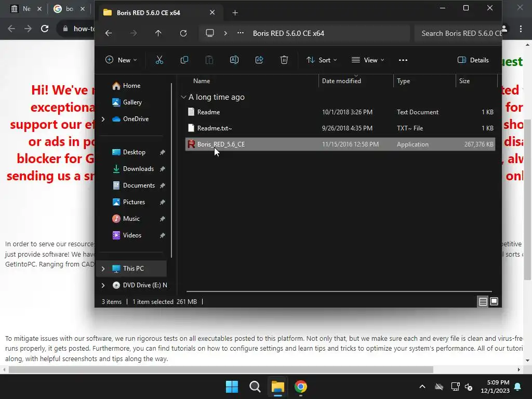
Task: Toggle the Details pane
Action: pos(473,60)
